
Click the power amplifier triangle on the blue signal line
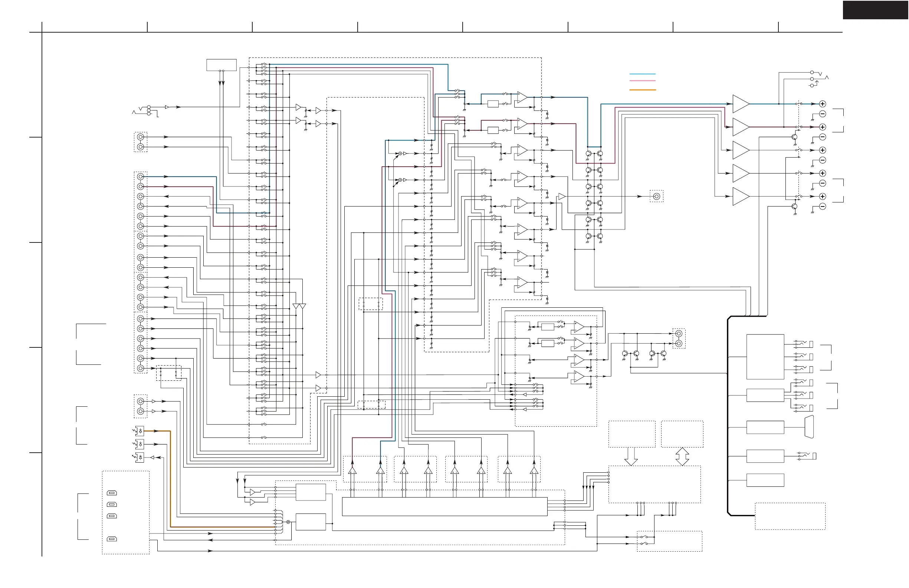(741, 104)
